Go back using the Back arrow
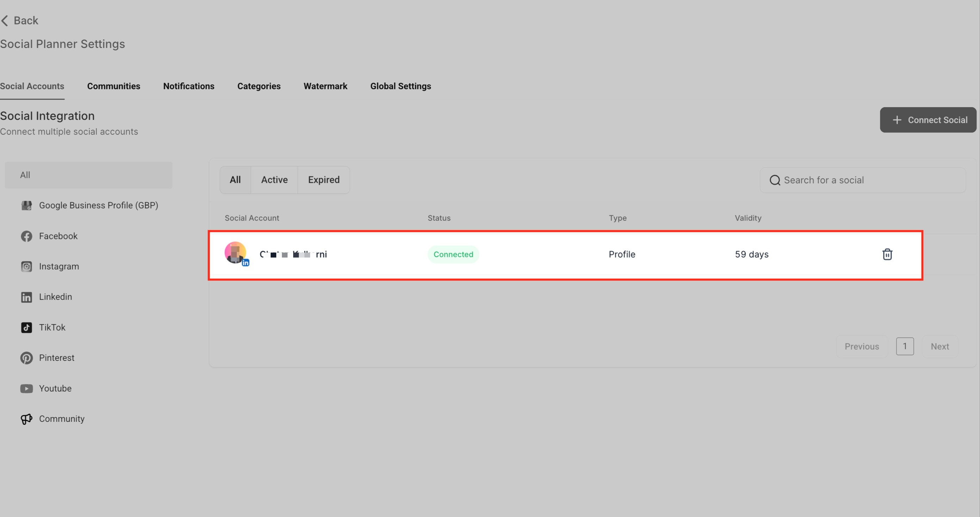Viewport: 980px width, 517px height. 5,20
